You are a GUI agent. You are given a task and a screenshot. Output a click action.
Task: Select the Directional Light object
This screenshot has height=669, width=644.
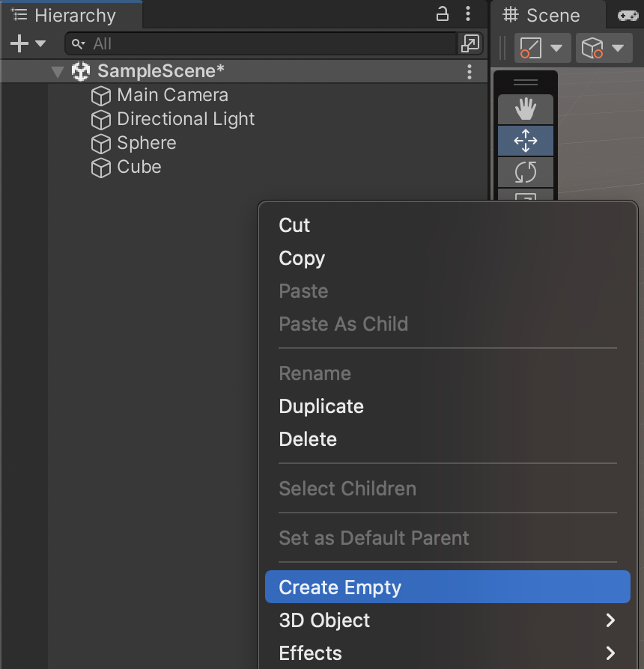click(186, 119)
